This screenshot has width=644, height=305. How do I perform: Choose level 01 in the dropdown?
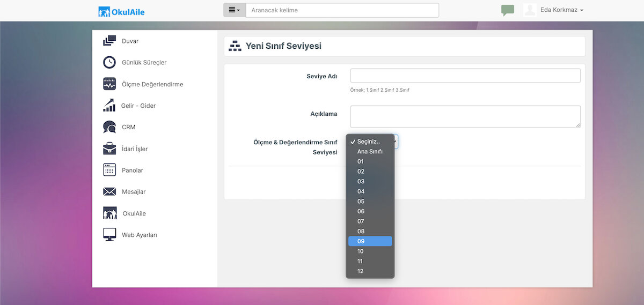coord(370,161)
